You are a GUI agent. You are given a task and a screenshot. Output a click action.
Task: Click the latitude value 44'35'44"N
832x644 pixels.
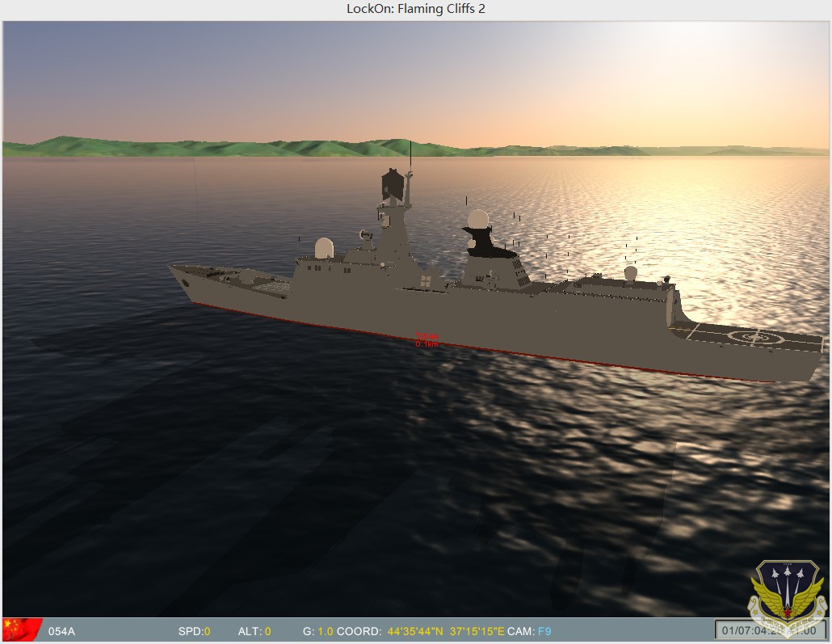pyautogui.click(x=415, y=631)
